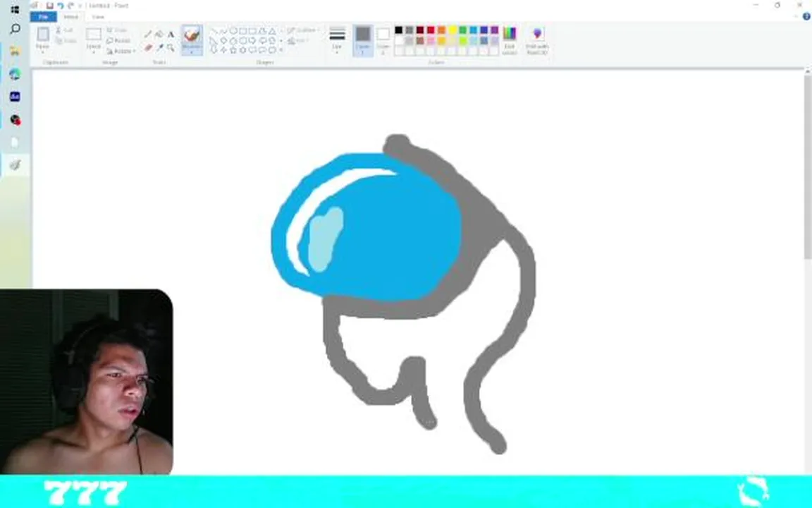Image resolution: width=812 pixels, height=508 pixels.
Task: Select Color 1 foreground box
Action: point(363,40)
